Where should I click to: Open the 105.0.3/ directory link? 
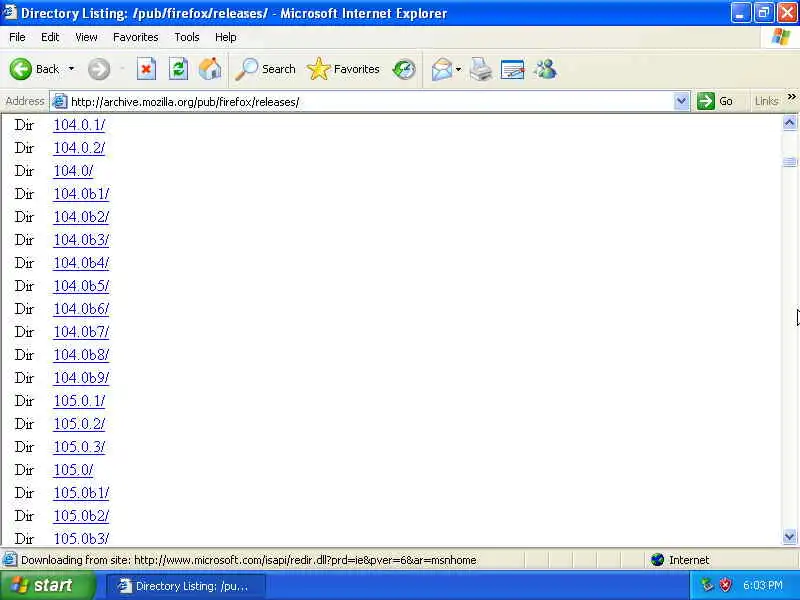(x=80, y=447)
